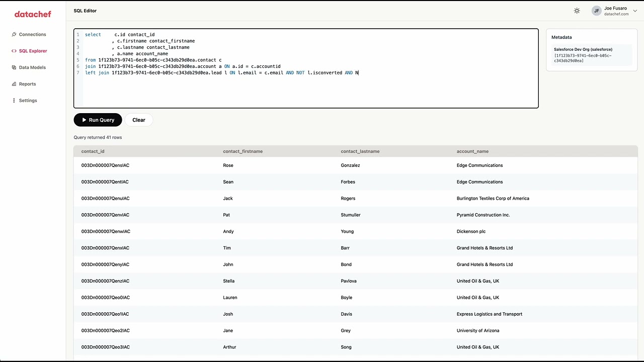
Task: Open Connections in sidebar
Action: point(33,34)
